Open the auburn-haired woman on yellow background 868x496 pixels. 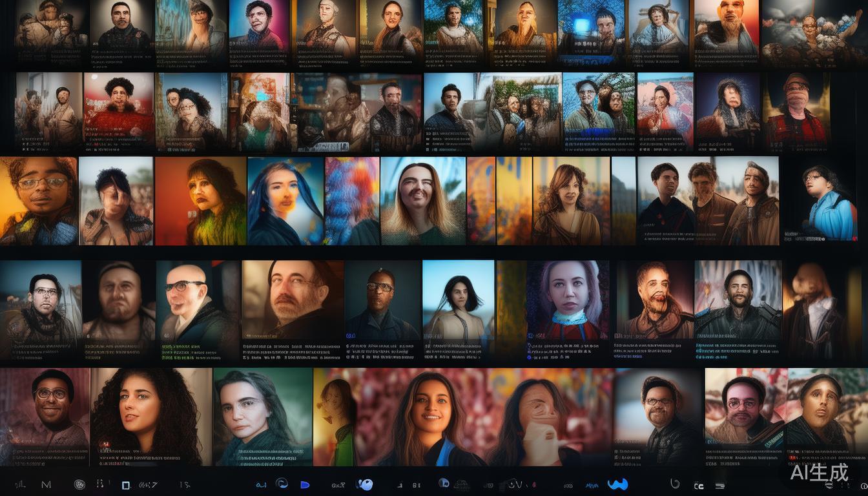coord(571,201)
